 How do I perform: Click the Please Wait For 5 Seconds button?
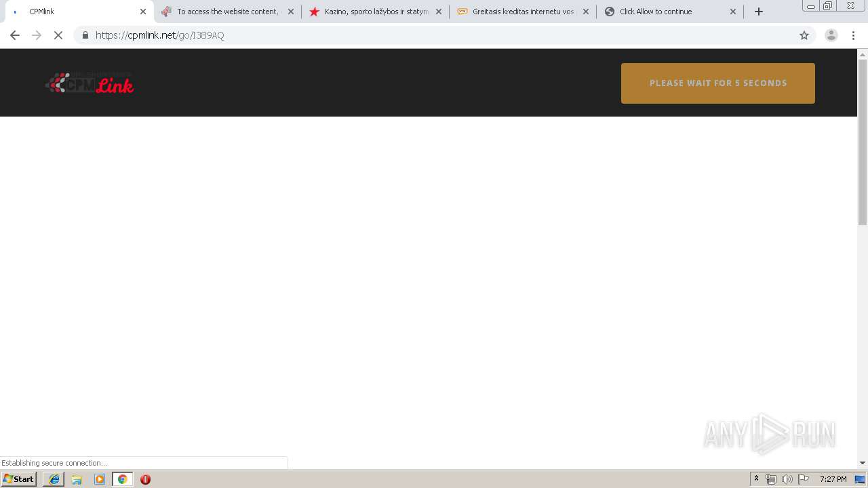(718, 83)
